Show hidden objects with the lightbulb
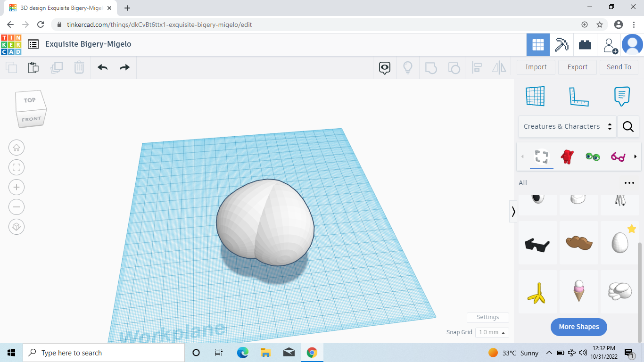644x362 pixels. (408, 67)
